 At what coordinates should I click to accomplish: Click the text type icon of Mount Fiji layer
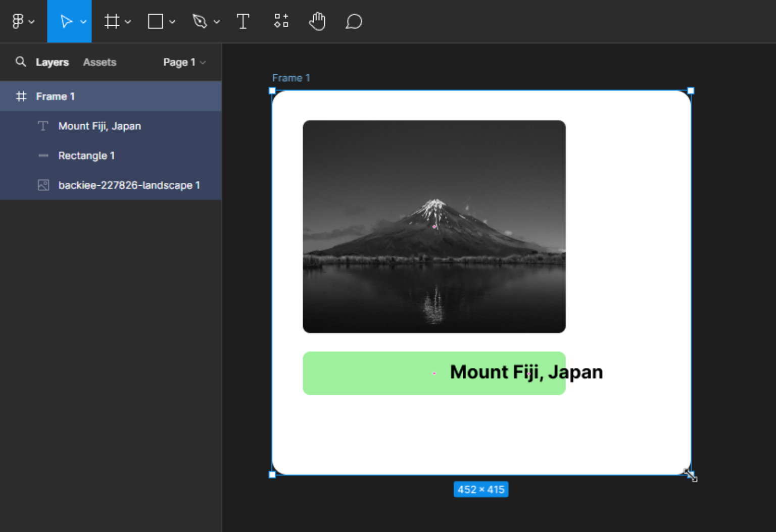point(43,126)
